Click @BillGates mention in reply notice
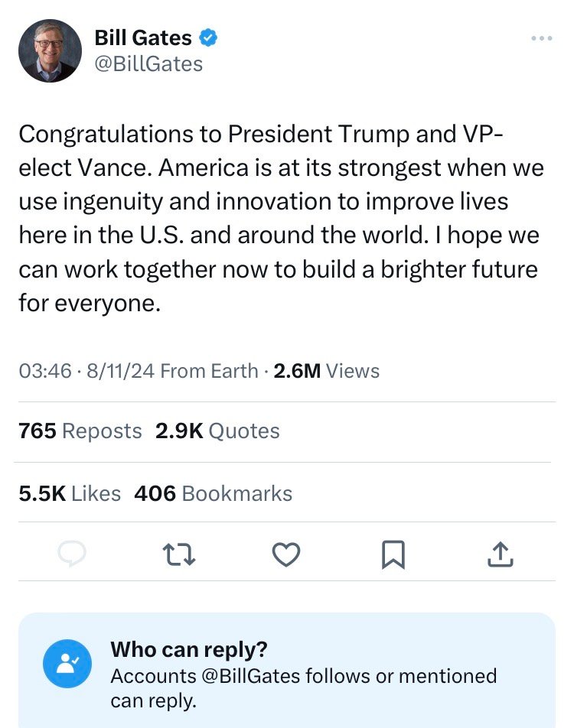574x728 pixels. tap(249, 676)
